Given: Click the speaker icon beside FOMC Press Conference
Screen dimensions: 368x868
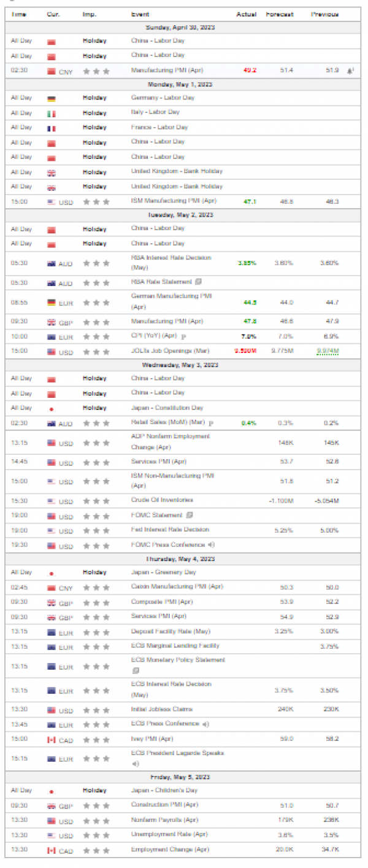Looking at the screenshot, I should [x=211, y=544].
